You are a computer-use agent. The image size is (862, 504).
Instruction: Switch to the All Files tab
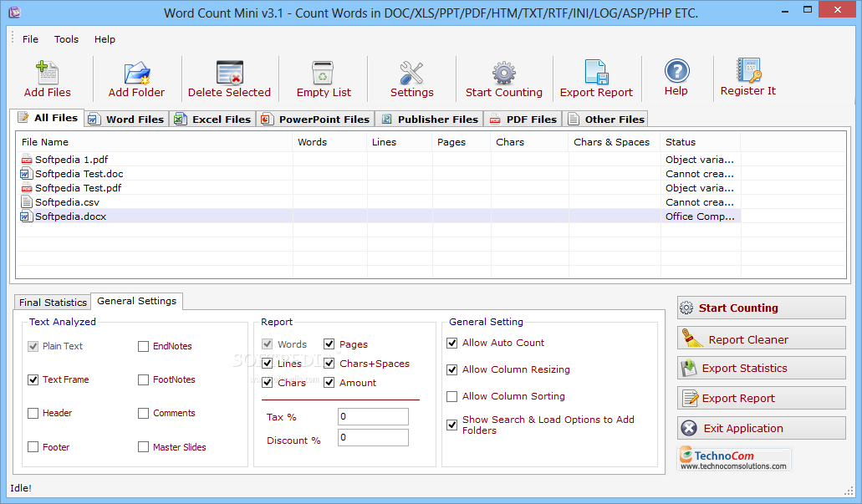(48, 118)
